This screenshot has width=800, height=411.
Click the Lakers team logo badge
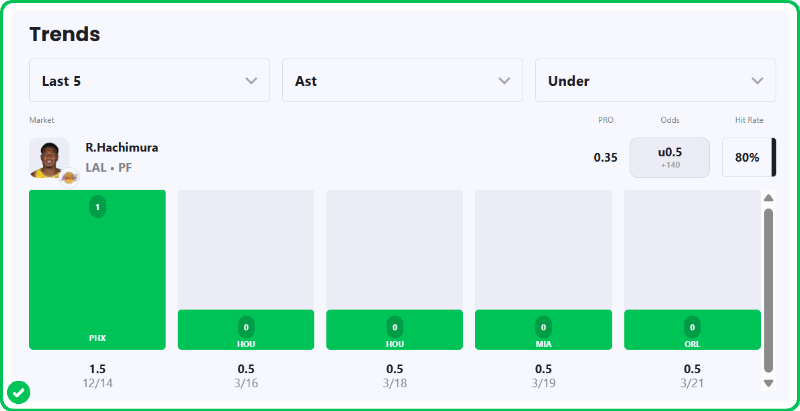click(70, 177)
